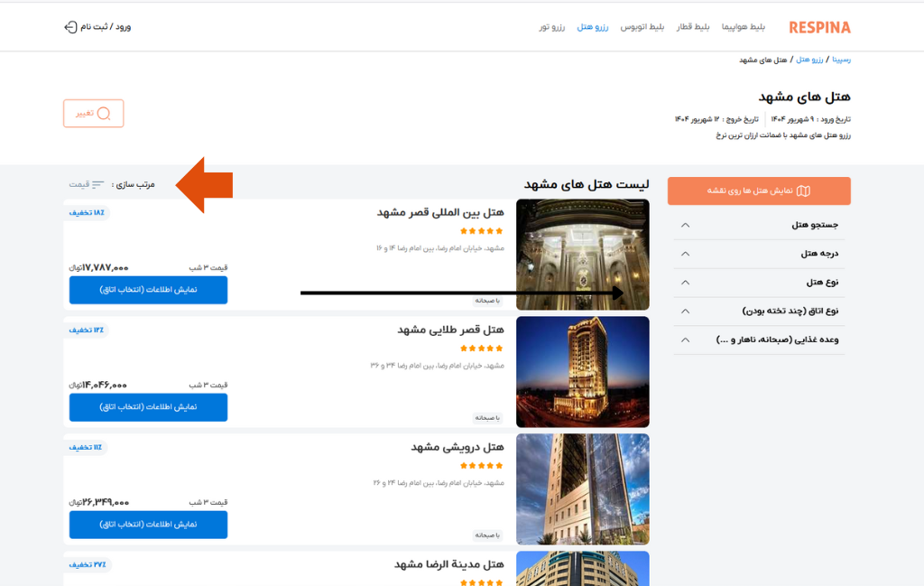Click the login user icon
The width and height of the screenshot is (924, 586).
click(x=70, y=27)
